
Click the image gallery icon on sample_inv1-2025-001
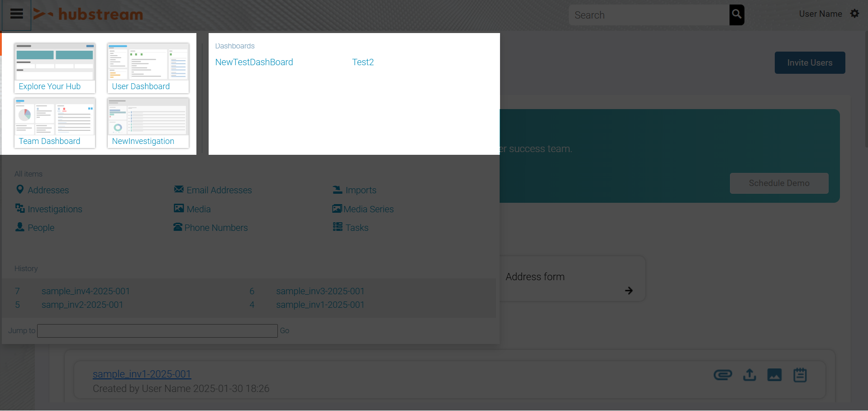coord(774,375)
